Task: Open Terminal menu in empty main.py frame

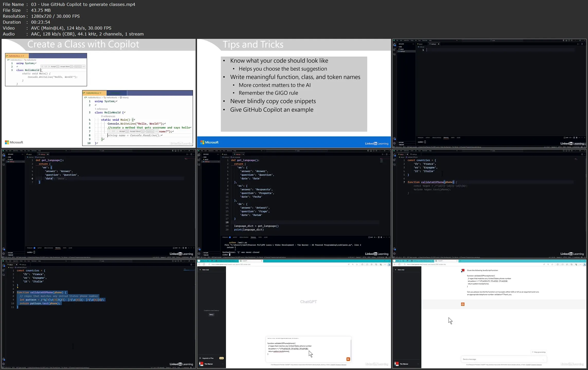Action: [424, 40]
